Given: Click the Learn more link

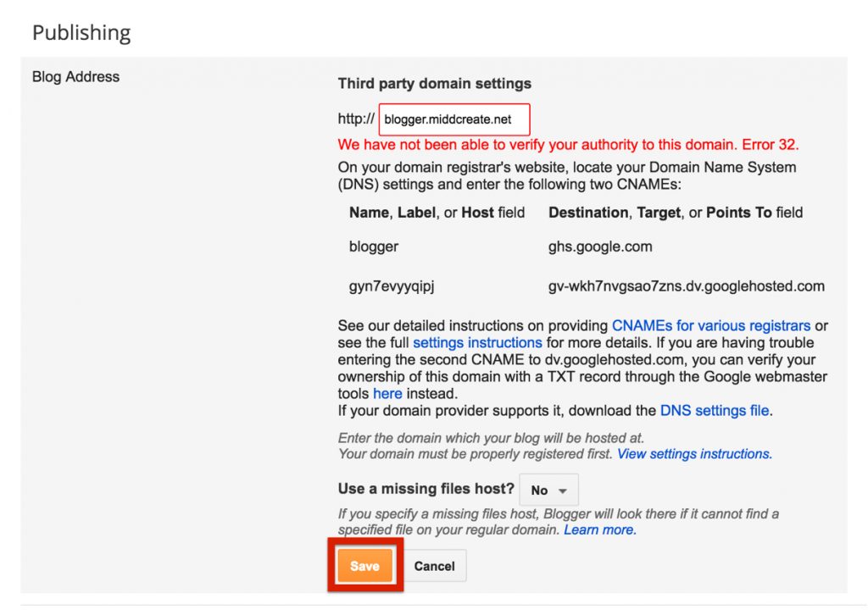Looking at the screenshot, I should pyautogui.click(x=599, y=529).
